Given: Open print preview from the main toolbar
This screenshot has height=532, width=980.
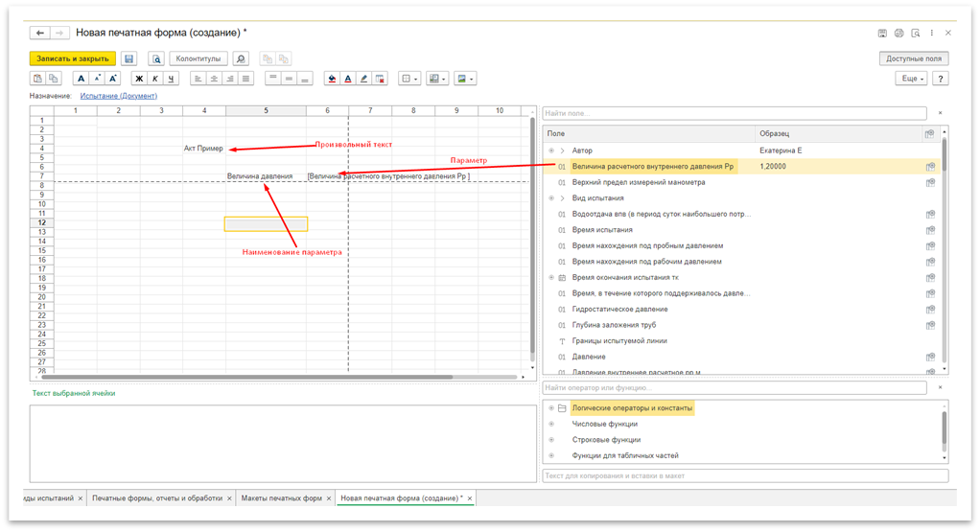Looking at the screenshot, I should click(x=155, y=58).
